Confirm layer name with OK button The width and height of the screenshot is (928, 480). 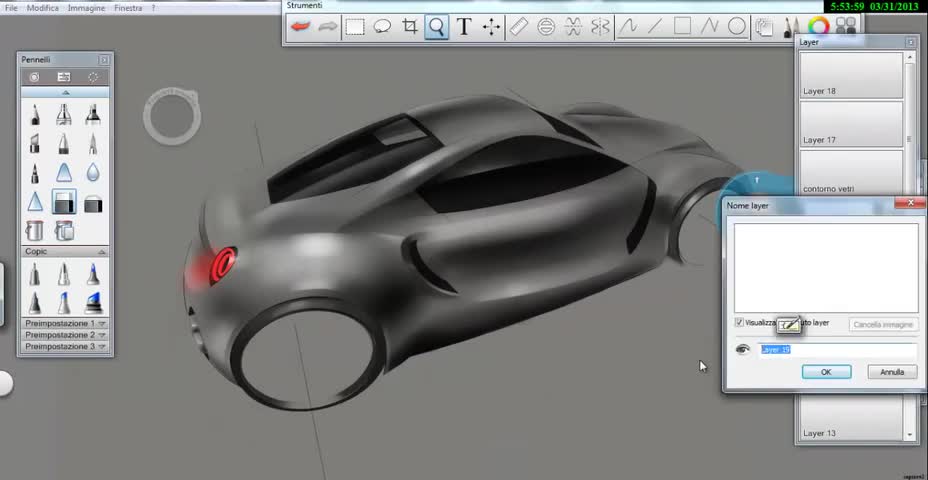pos(826,372)
